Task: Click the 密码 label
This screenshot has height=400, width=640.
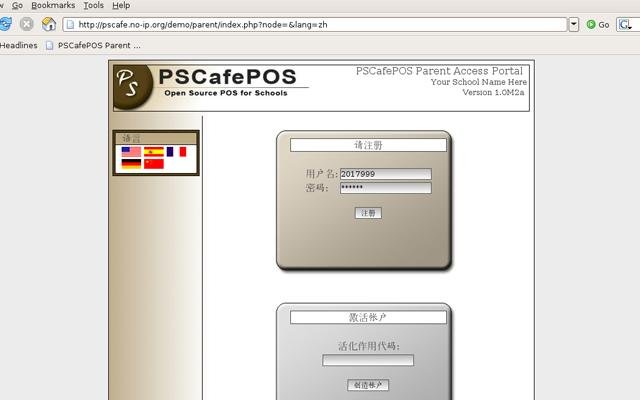Action: (x=317, y=188)
